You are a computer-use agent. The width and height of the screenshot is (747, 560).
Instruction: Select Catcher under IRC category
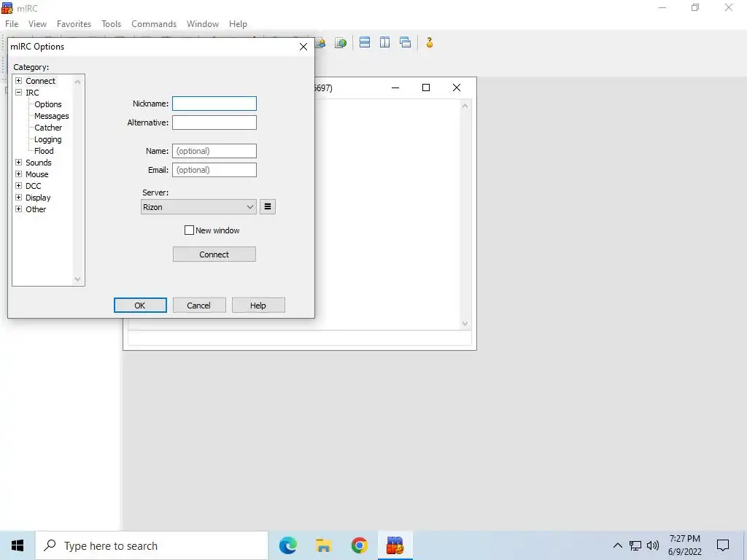tap(48, 128)
